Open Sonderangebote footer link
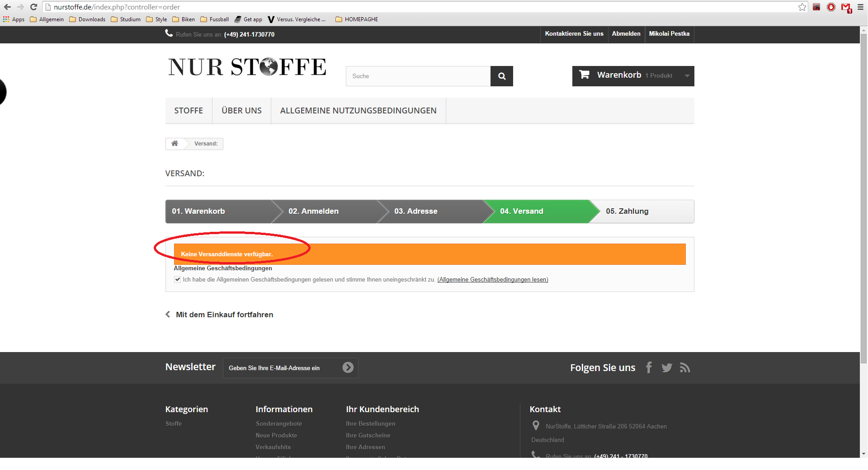868x470 pixels. (x=279, y=423)
